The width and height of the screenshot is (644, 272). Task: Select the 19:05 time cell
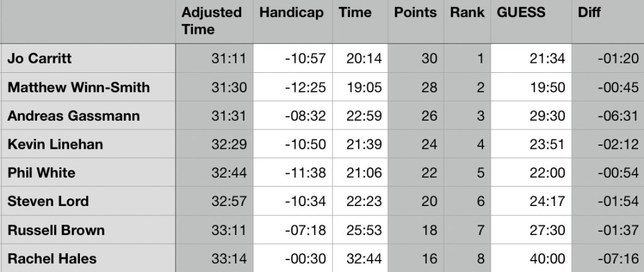(x=364, y=87)
